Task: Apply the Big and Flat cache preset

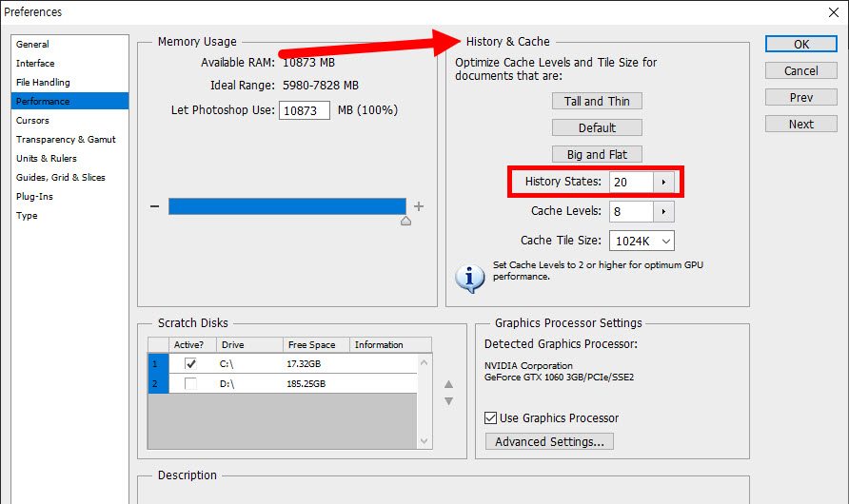Action: click(x=597, y=154)
